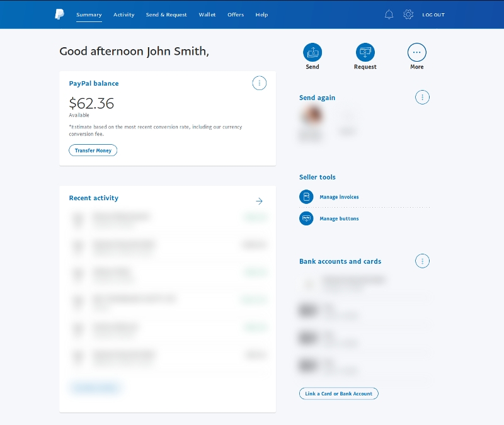Open the Offers tab
This screenshot has width=504, height=425.
click(x=236, y=14)
